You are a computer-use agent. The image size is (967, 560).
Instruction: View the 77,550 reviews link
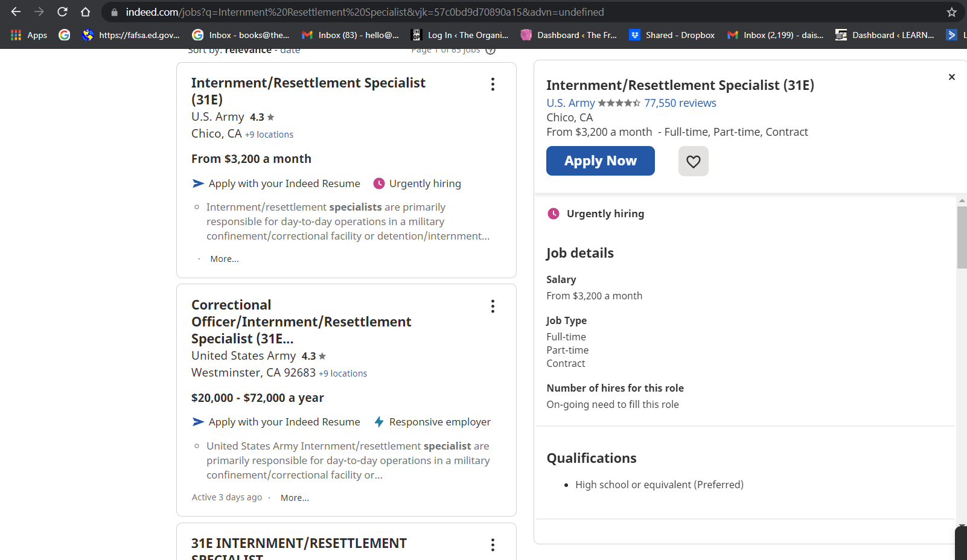(x=680, y=103)
